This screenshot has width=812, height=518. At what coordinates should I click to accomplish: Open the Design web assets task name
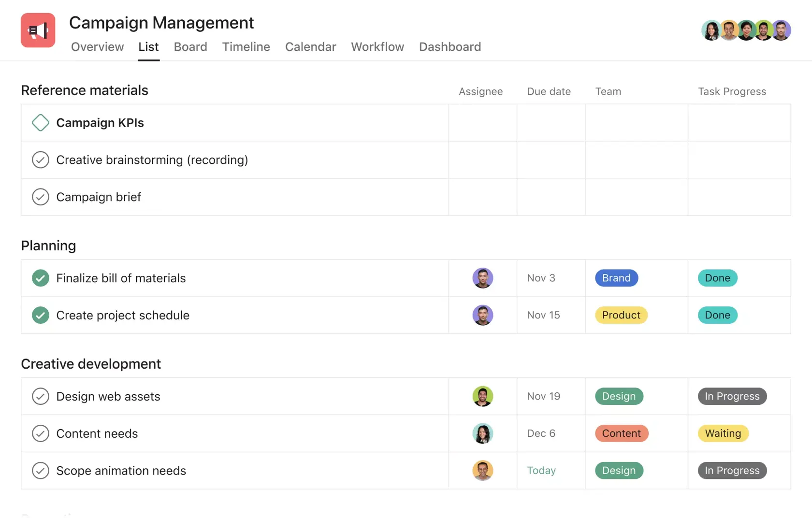[108, 396]
